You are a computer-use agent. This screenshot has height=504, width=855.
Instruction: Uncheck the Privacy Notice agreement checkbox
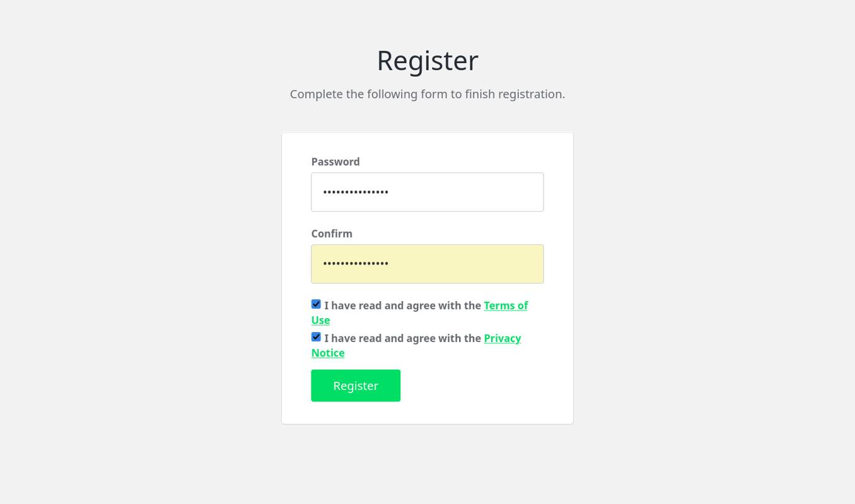[315, 336]
